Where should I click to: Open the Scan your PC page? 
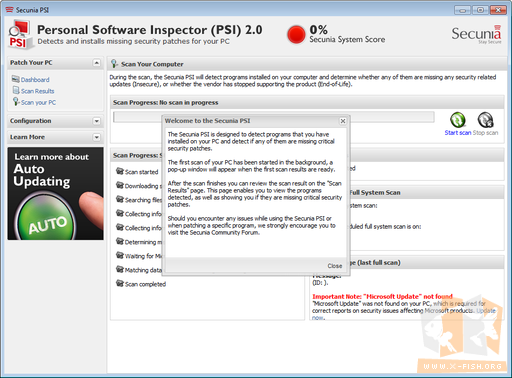pyautogui.click(x=38, y=102)
